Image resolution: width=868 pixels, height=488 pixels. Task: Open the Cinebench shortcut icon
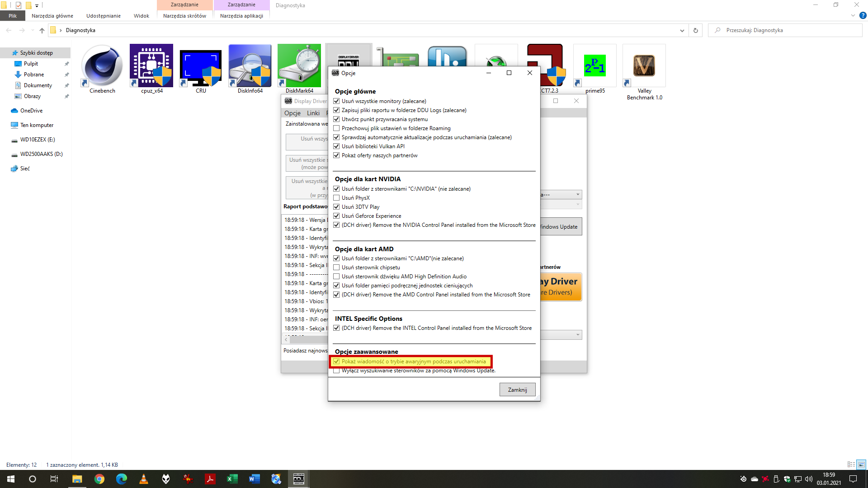[102, 66]
